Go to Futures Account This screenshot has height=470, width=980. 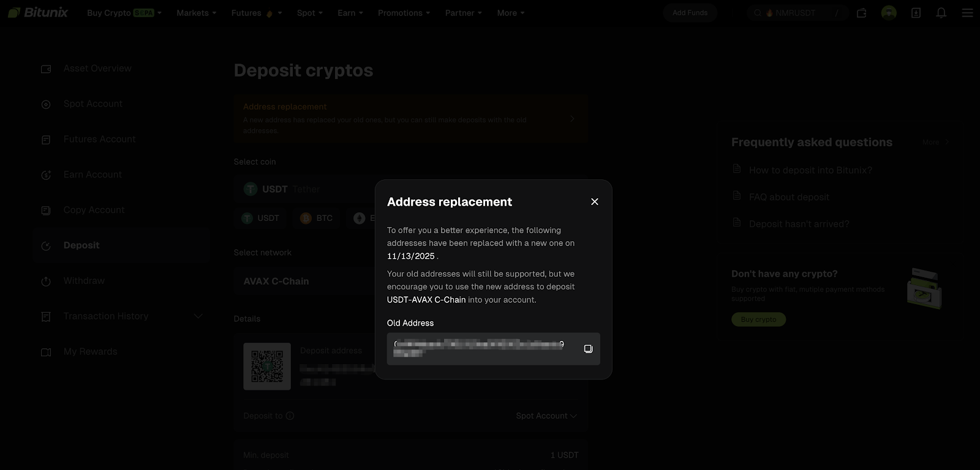point(100,140)
